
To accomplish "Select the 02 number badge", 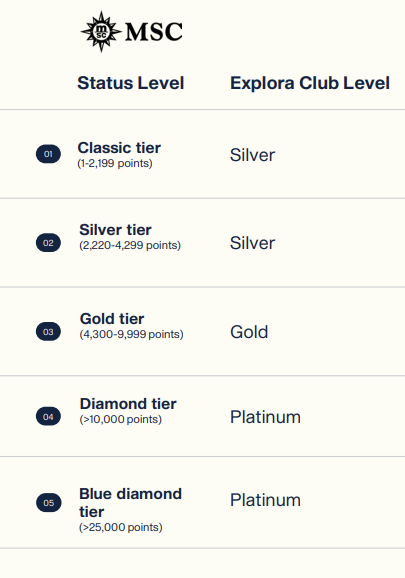I will [48, 243].
